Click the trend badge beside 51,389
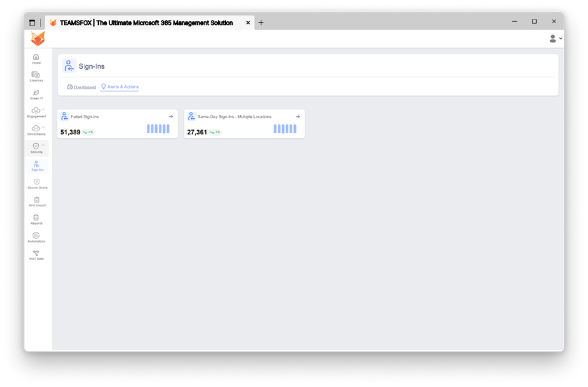588x387 pixels. point(88,133)
